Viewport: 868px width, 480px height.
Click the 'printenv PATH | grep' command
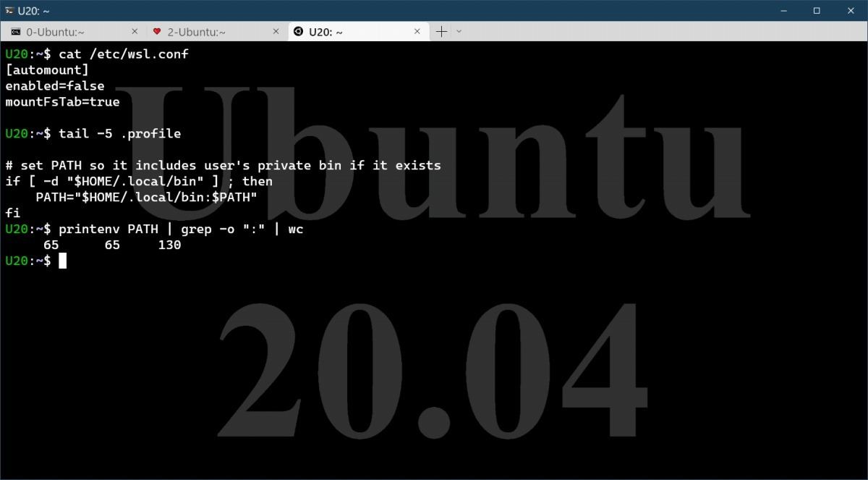coord(181,230)
